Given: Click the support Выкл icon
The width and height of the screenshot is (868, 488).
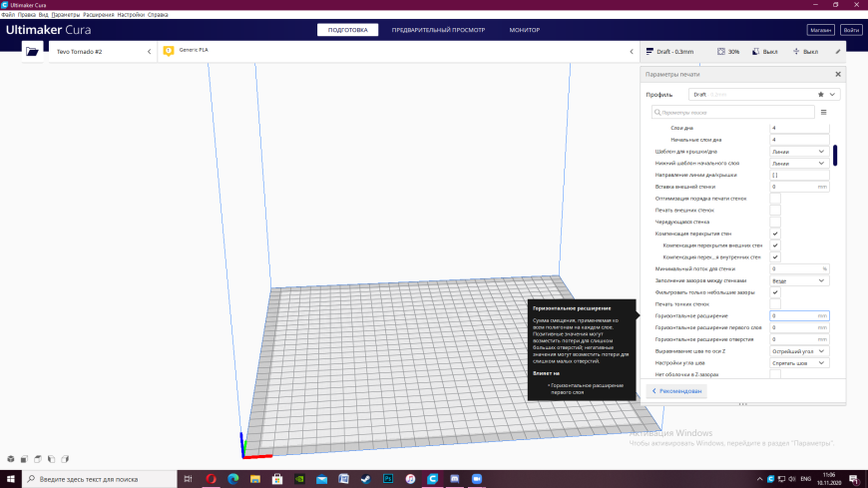Looking at the screenshot, I should (x=755, y=52).
